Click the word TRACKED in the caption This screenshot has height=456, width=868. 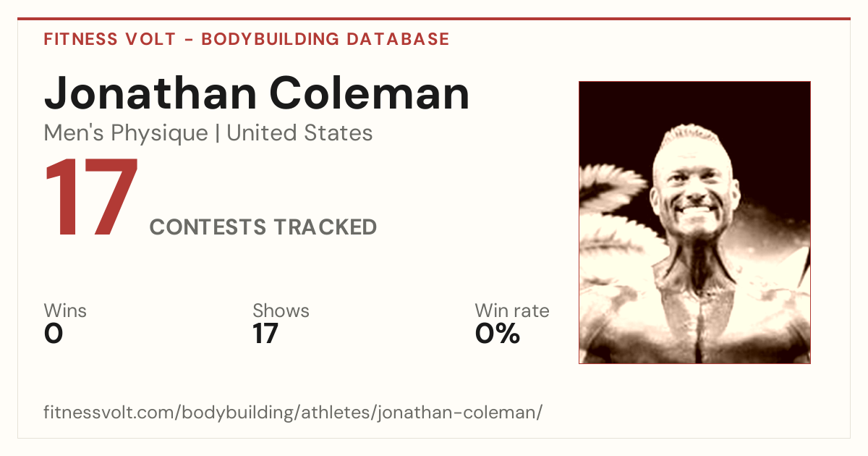tap(325, 227)
